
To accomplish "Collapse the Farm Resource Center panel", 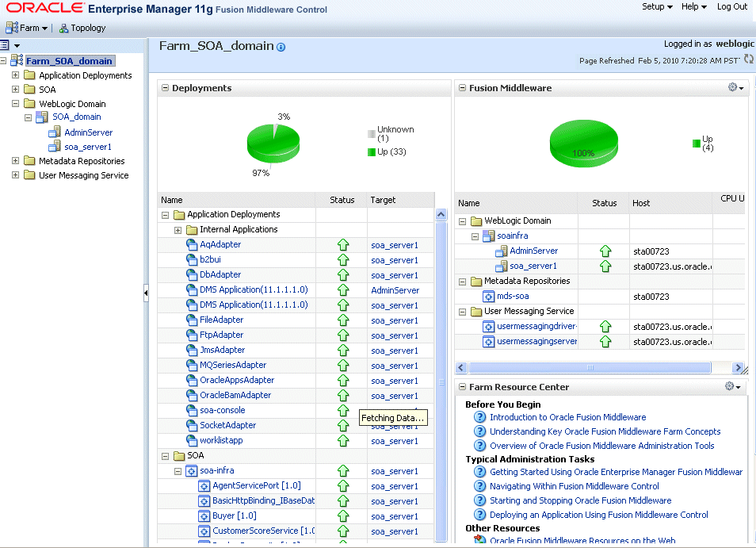I will pos(462,387).
